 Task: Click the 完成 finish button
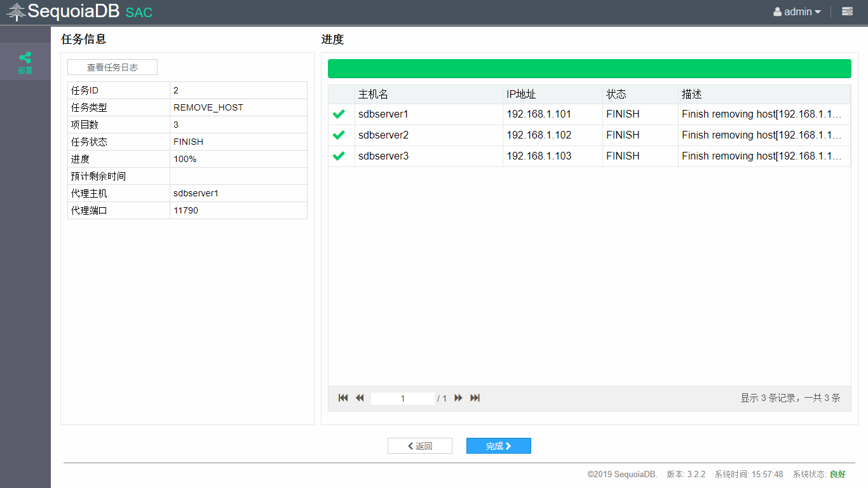tap(499, 446)
